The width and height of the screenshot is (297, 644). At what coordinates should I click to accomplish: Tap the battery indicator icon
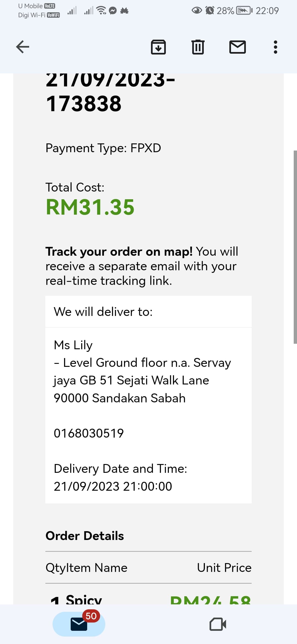pyautogui.click(x=244, y=10)
